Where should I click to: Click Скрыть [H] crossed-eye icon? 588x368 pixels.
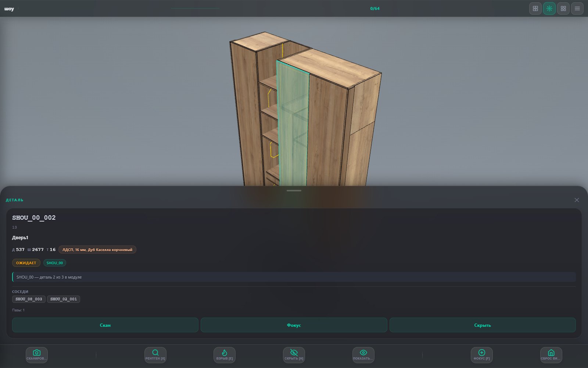tap(294, 355)
